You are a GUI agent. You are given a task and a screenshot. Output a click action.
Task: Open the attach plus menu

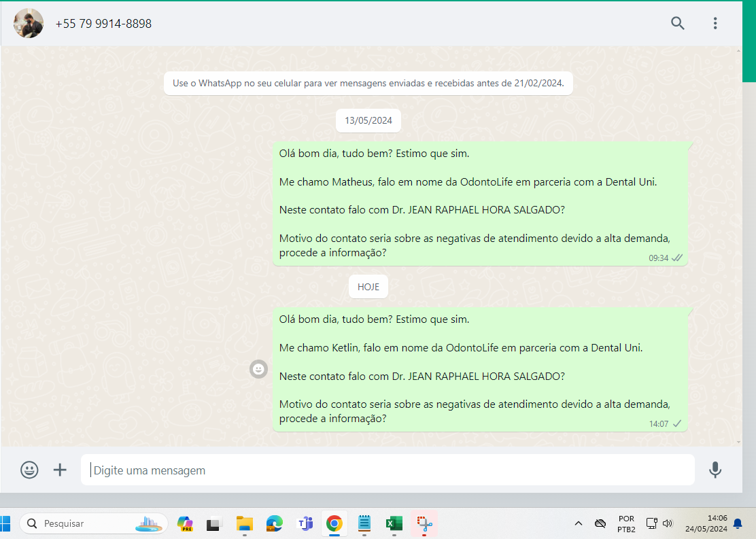pos(60,470)
